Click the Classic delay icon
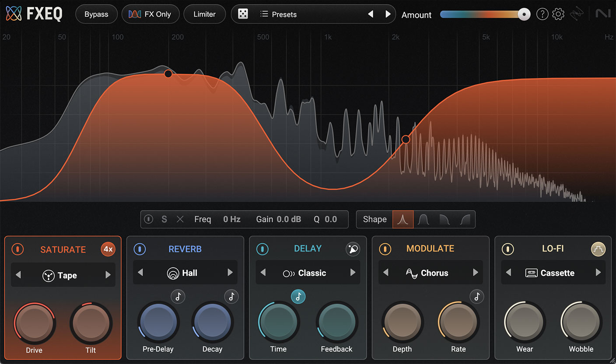This screenshot has width=616, height=364. [x=289, y=273]
